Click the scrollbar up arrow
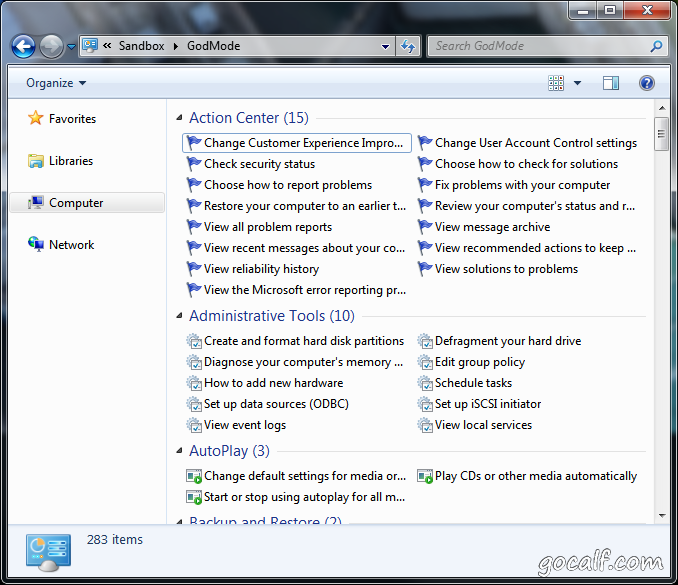The width and height of the screenshot is (678, 585). point(662,108)
